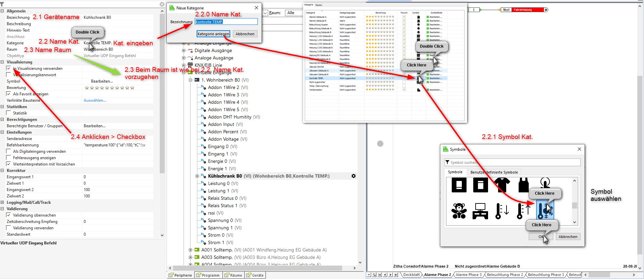Enable the Statistik checkbox
This screenshot has height=279, width=644.
pyautogui.click(x=9, y=113)
